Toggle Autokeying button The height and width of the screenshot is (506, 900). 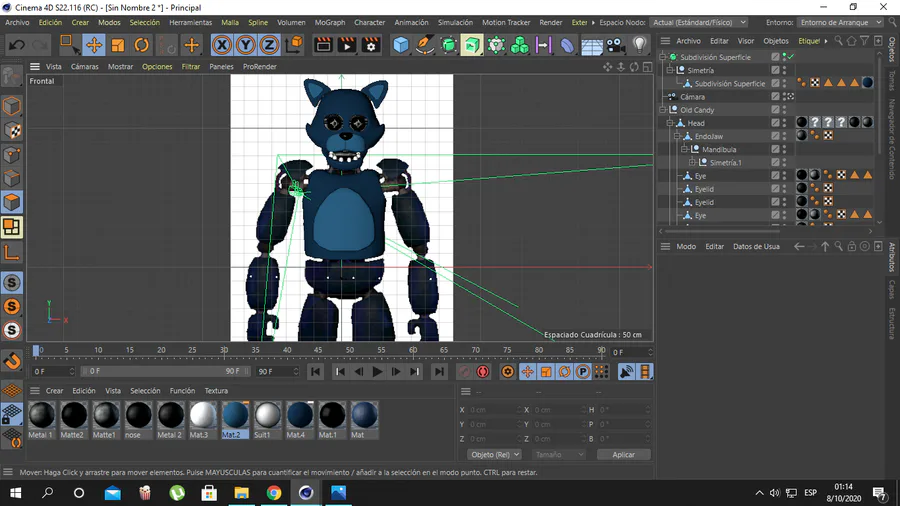point(483,372)
